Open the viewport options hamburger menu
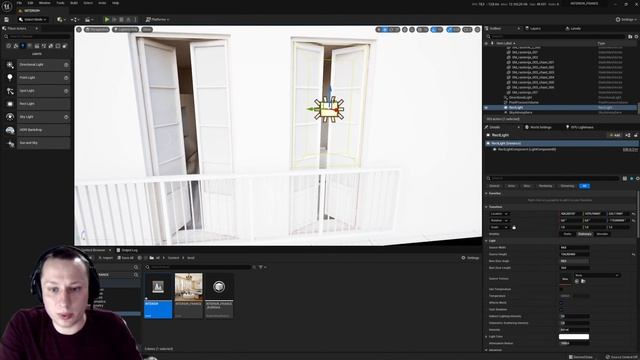The width and height of the screenshot is (640, 360). tap(79, 29)
